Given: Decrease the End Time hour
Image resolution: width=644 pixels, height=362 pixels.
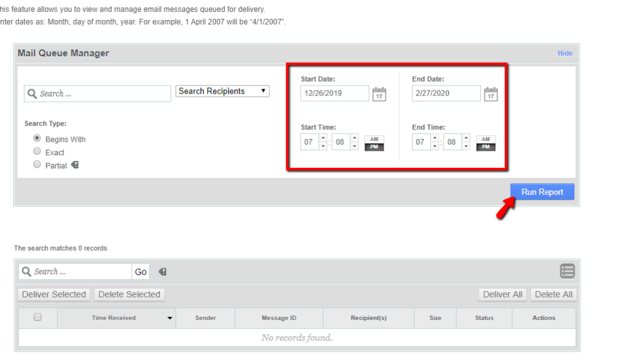Looking at the screenshot, I should (x=435, y=146).
